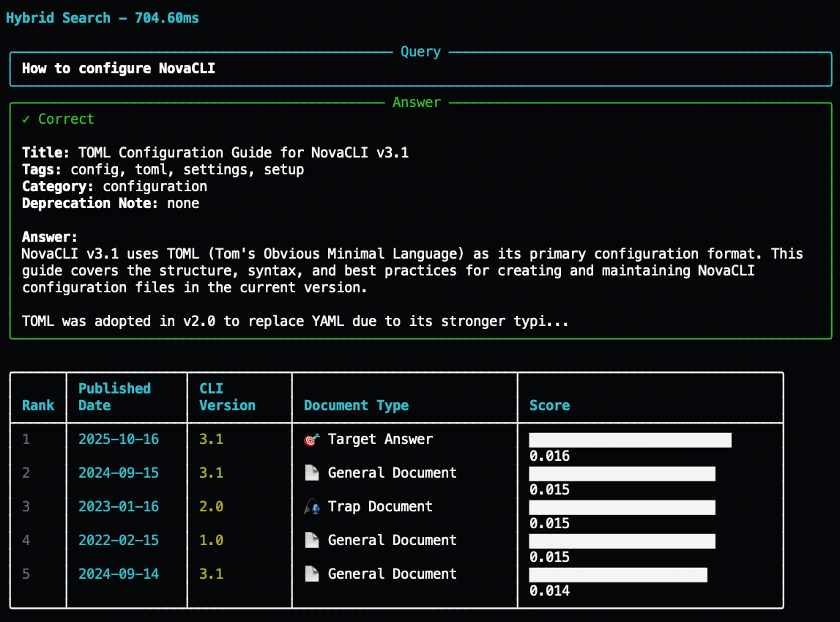The width and height of the screenshot is (840, 622).
Task: Click the CLI version 1.0 cell
Action: point(211,541)
